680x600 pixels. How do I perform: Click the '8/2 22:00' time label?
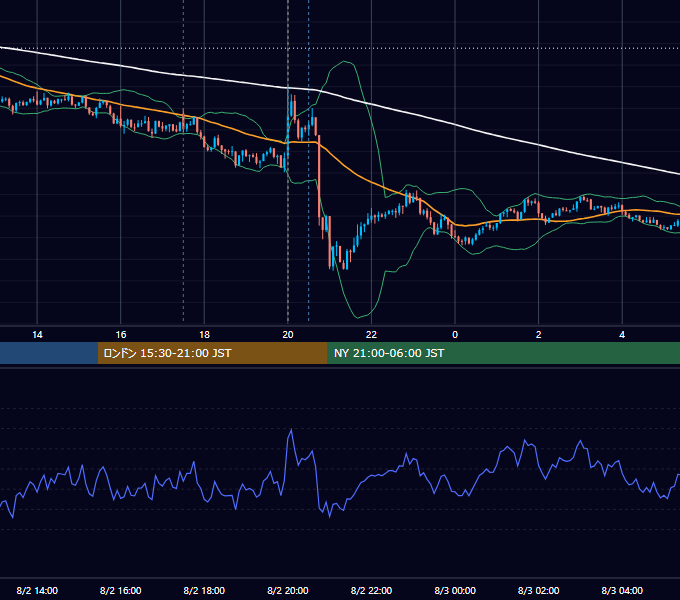pos(371,590)
